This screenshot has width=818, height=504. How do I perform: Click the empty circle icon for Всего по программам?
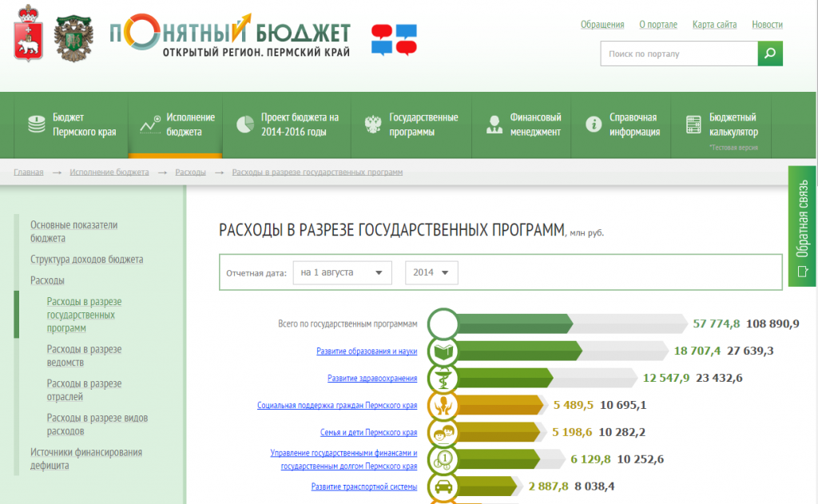pos(443,324)
